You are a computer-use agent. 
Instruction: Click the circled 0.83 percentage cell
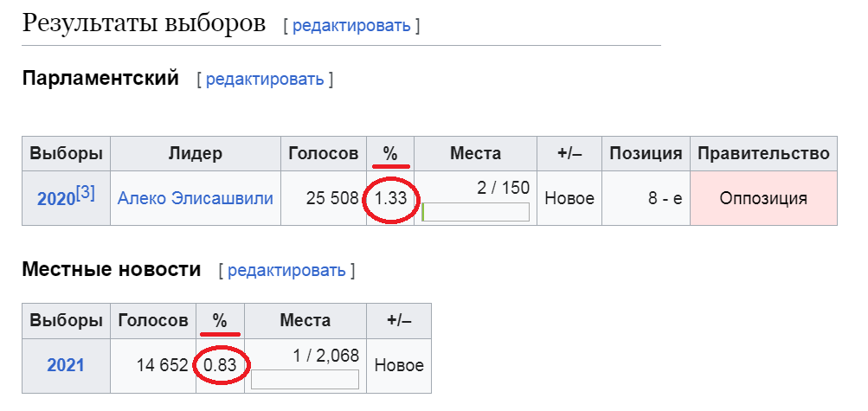click(x=220, y=366)
